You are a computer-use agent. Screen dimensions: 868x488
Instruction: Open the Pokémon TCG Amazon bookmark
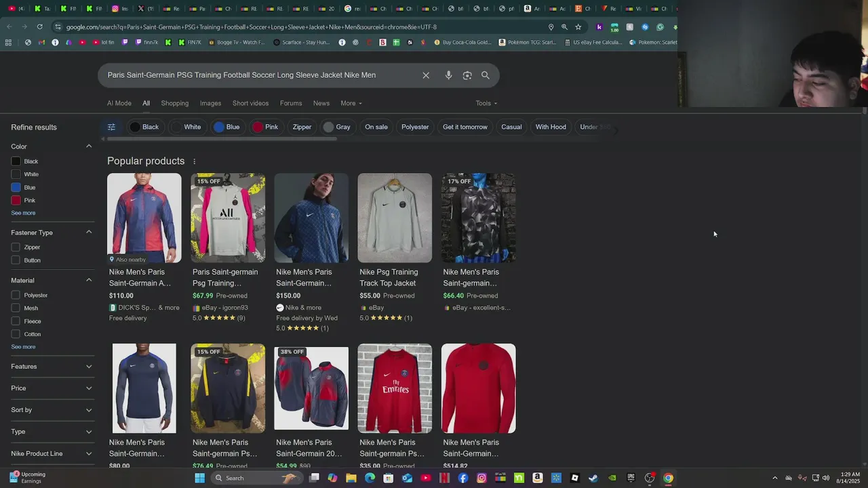527,42
